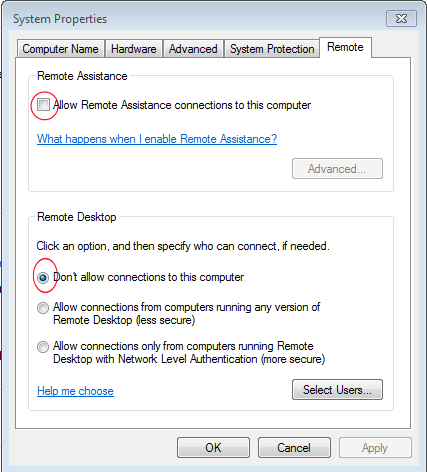Image resolution: width=427 pixels, height=472 pixels.
Task: Click the more secure Network Level Authentication text
Action: point(189,352)
